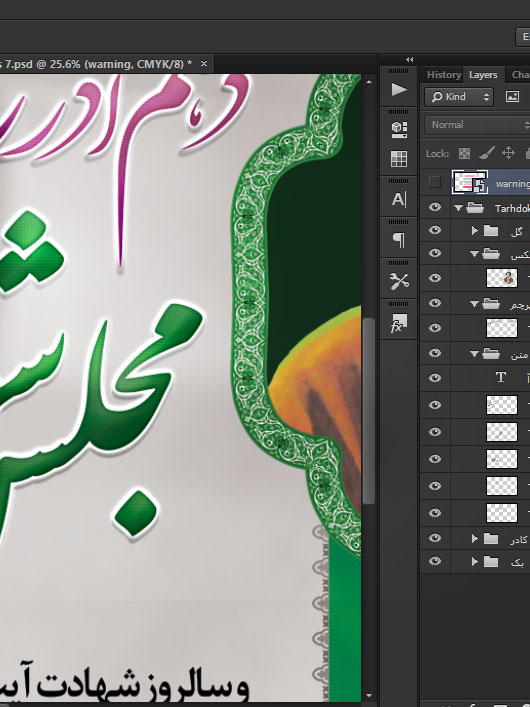
Task: Open the Normal blend mode dropdown
Action: (477, 125)
